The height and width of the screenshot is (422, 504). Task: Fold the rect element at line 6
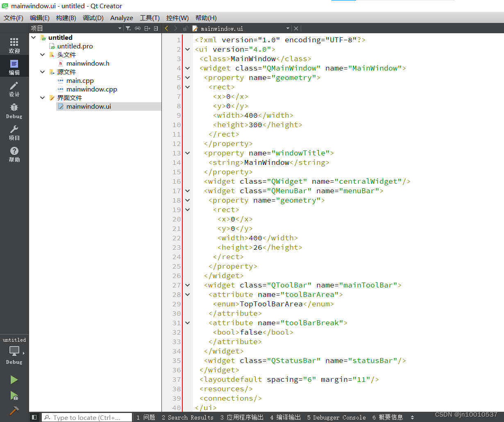point(188,87)
